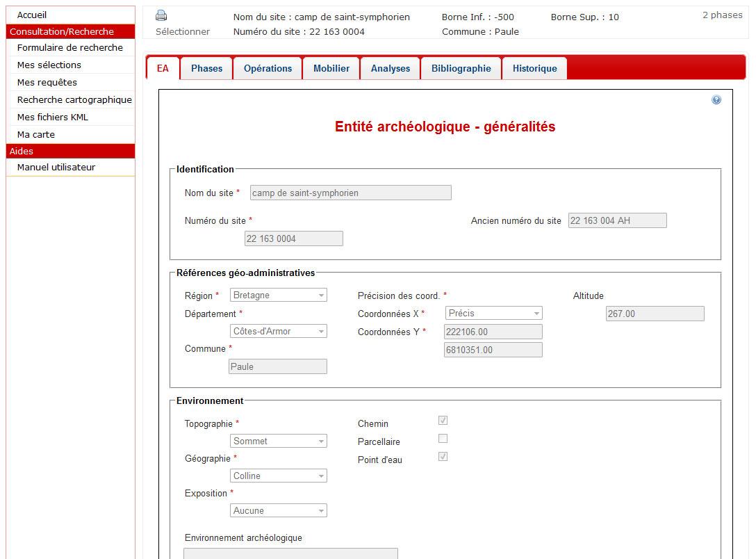Screen dimensions: 756x559
Task: Expand the Département dropdown
Action: [278, 332]
